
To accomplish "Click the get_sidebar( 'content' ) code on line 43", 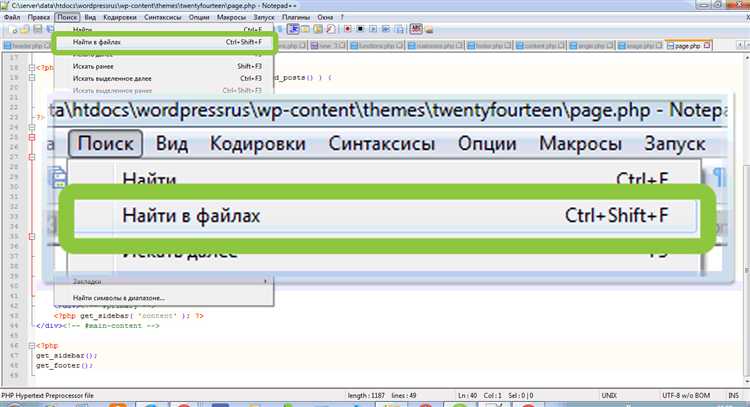I will point(133,316).
